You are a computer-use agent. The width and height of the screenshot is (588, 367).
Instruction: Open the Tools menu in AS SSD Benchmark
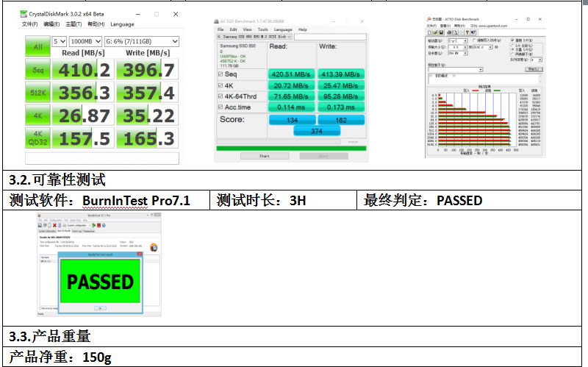[x=263, y=29]
